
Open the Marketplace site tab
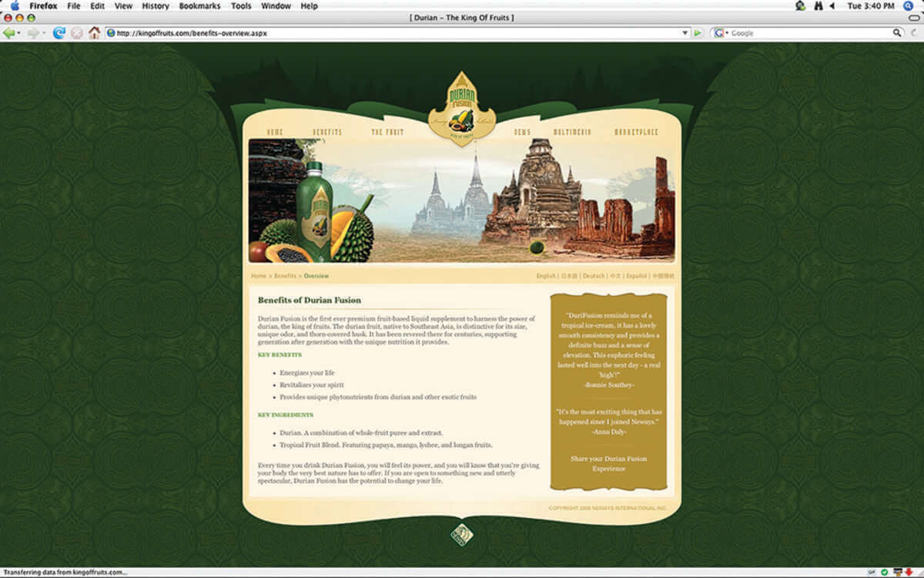point(637,133)
